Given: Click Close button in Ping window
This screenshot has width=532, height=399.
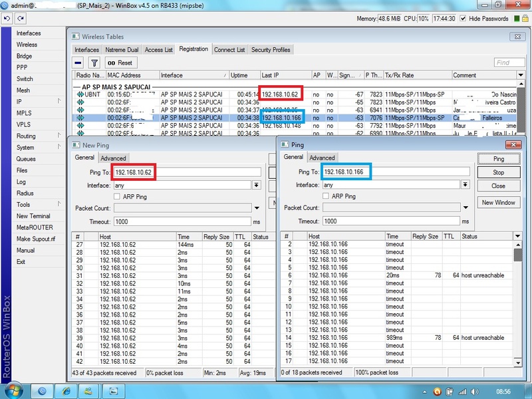Looking at the screenshot, I should point(498,186).
